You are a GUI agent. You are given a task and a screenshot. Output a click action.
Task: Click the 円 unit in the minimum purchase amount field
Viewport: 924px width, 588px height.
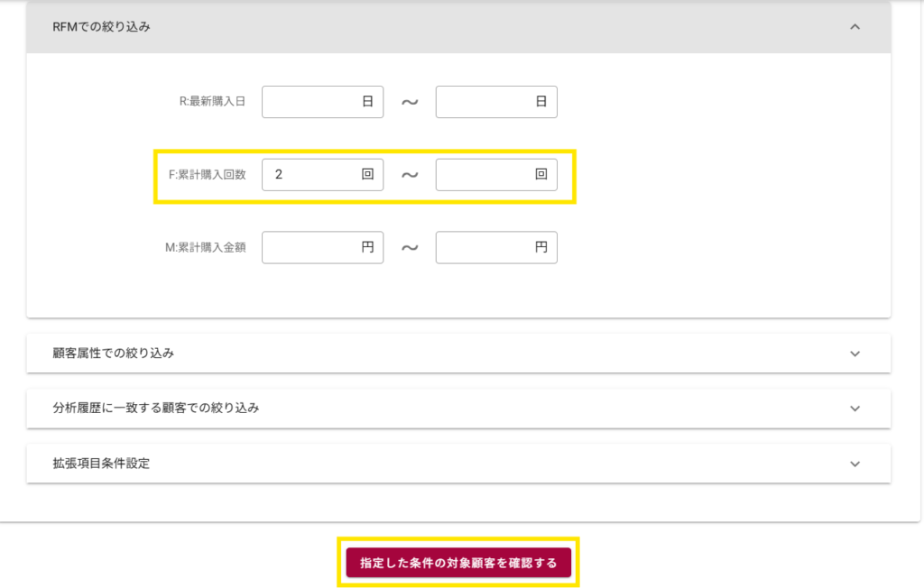(367, 247)
